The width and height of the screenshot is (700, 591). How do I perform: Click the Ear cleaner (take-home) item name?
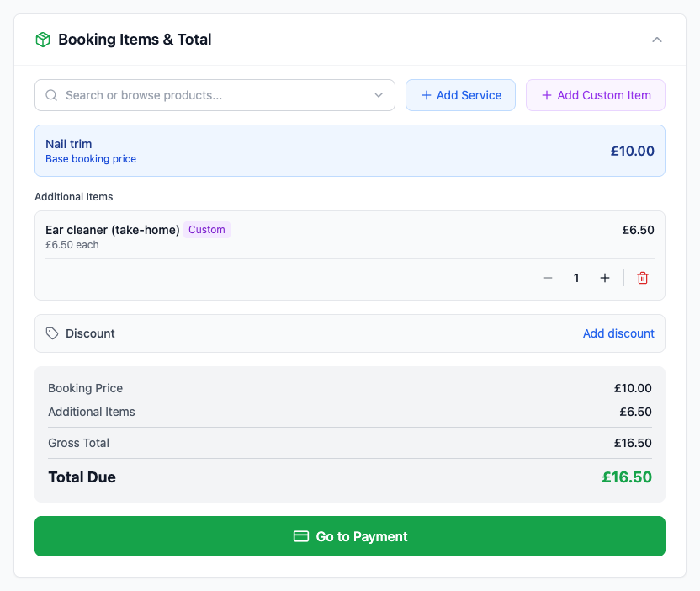[x=113, y=230]
